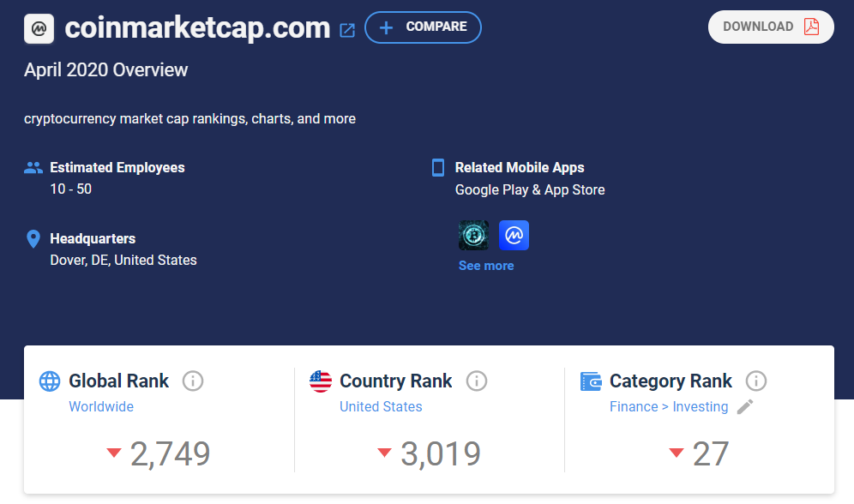The image size is (854, 504).
Task: Edit category with the pencil icon
Action: click(x=745, y=406)
